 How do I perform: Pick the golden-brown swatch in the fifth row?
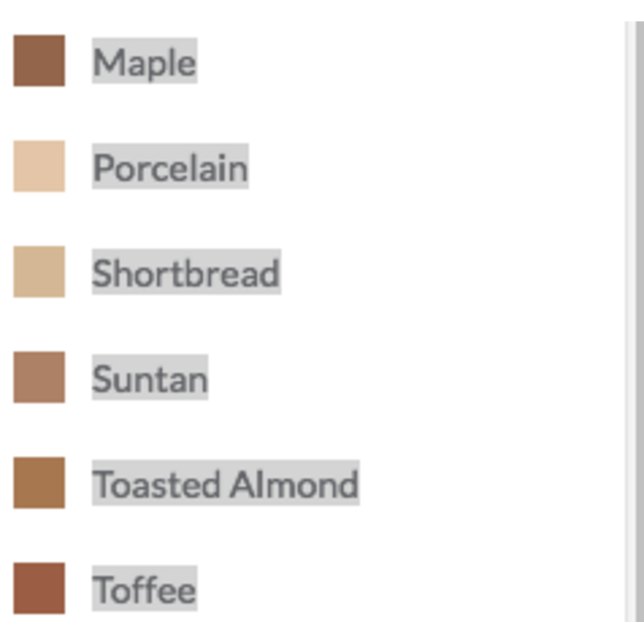tap(39, 483)
